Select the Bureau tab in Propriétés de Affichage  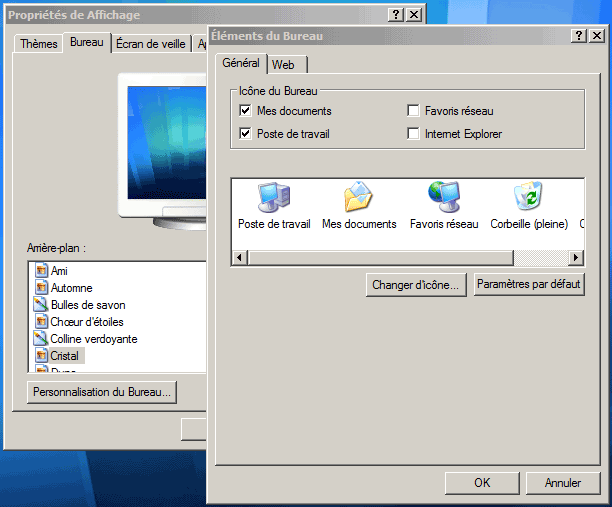point(87,42)
